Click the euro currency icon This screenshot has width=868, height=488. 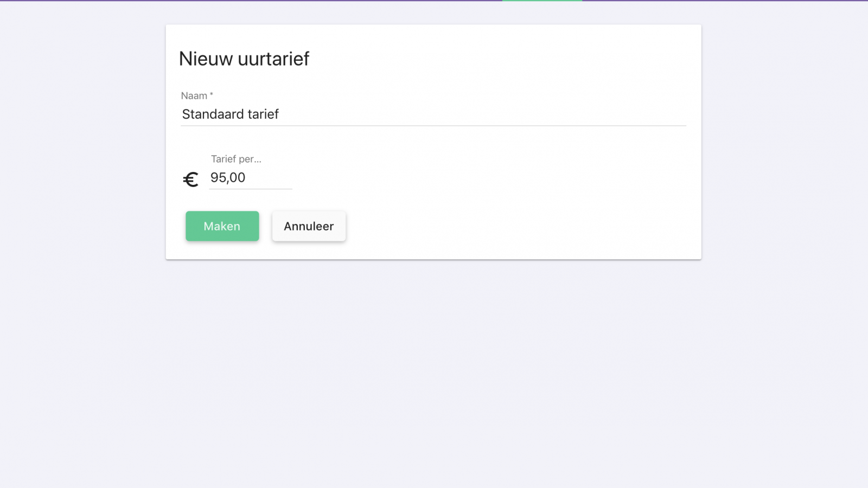(x=191, y=179)
